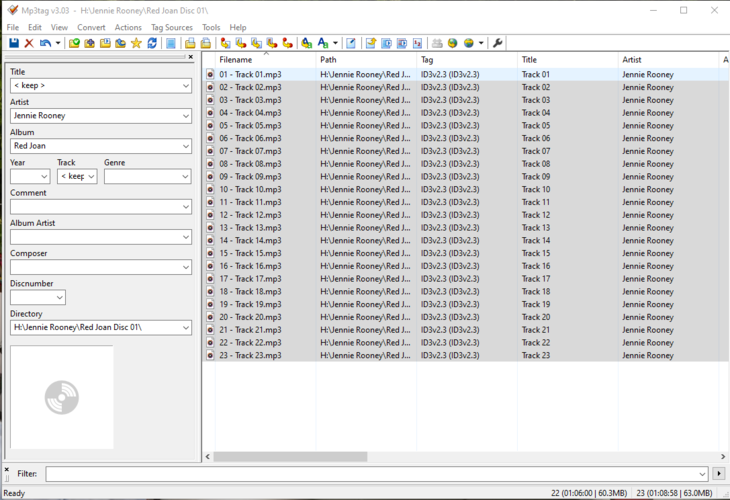Open the View menu
The image size is (730, 500).
[x=59, y=27]
